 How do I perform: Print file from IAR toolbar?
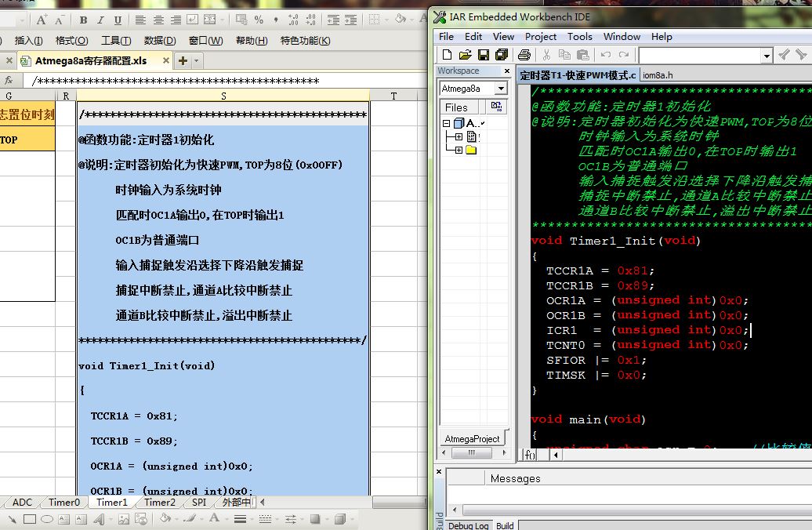524,54
